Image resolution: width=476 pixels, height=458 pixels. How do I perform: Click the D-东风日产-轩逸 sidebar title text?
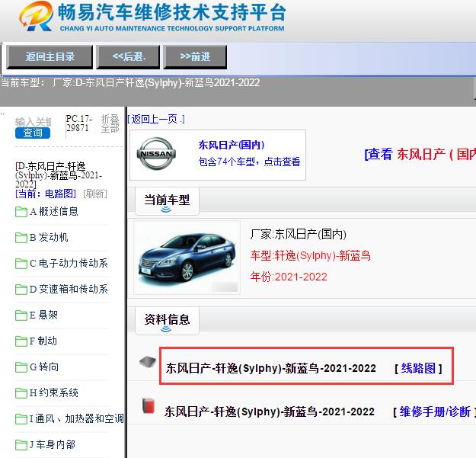(59, 175)
